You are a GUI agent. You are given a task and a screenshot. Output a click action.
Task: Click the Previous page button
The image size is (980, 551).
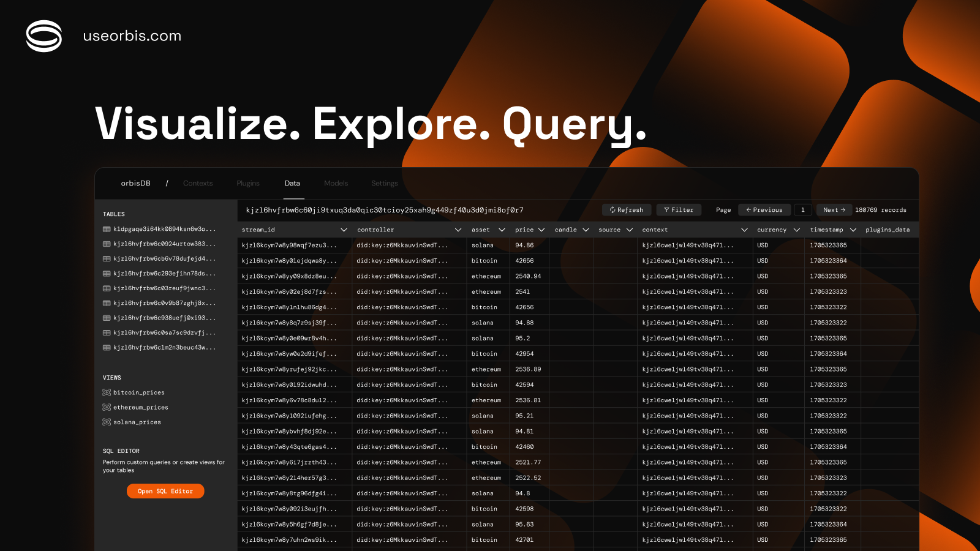pos(764,209)
